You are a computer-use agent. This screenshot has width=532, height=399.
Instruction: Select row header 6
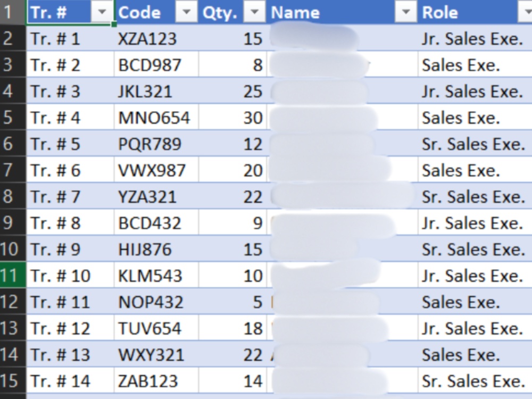tap(13, 144)
